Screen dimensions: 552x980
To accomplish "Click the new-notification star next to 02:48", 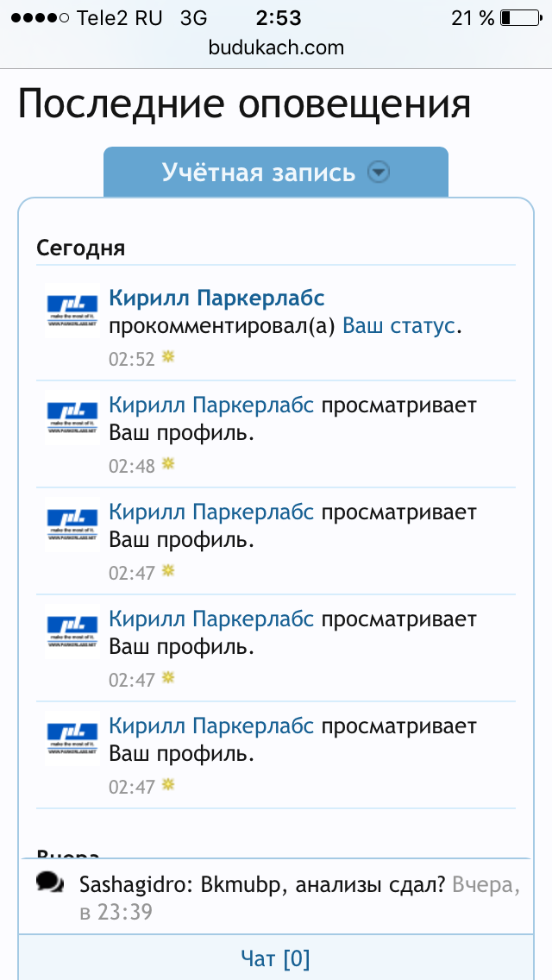I will point(168,464).
